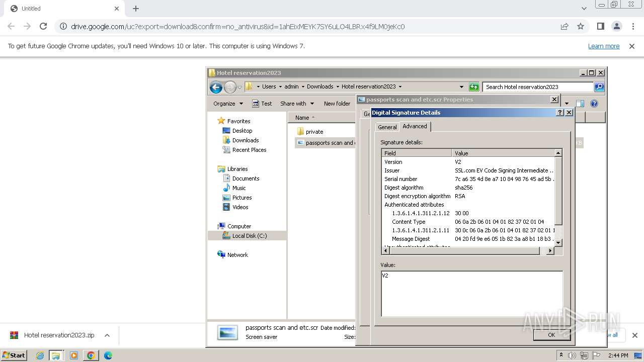Open Recent Places in navigation pane
This screenshot has height=362, width=644.
tap(249, 150)
